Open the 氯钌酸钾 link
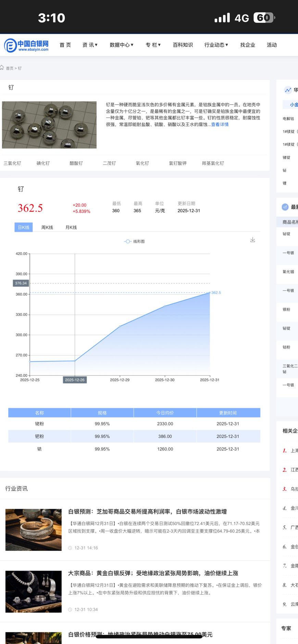Image resolution: width=298 pixels, height=644 pixels. coord(178,163)
